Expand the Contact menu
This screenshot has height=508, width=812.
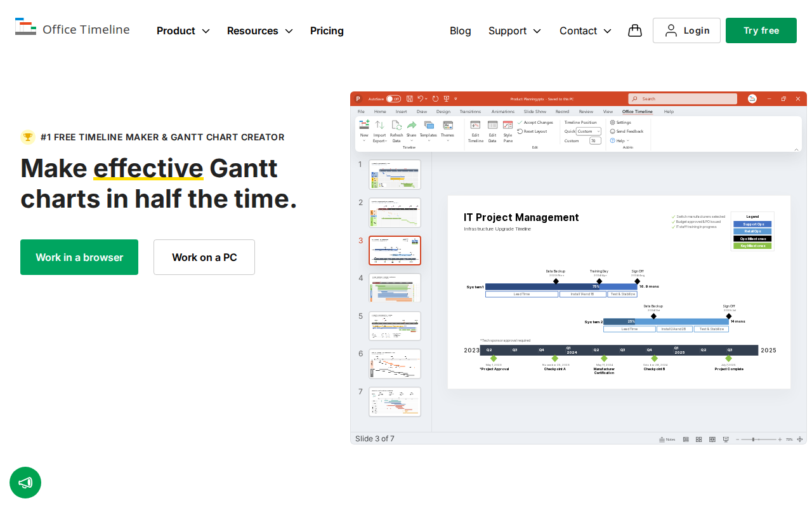point(586,30)
